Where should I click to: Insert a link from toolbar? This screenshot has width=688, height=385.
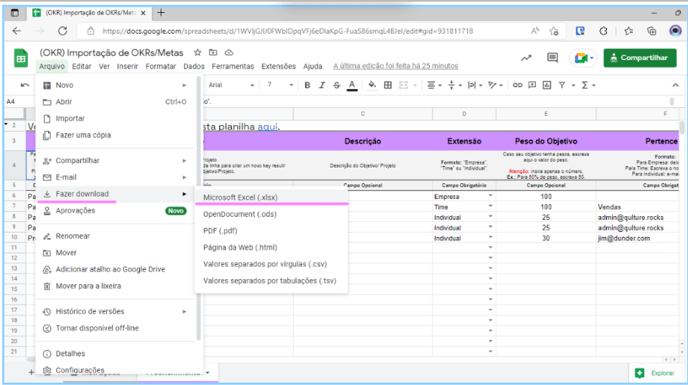pyautogui.click(x=517, y=85)
